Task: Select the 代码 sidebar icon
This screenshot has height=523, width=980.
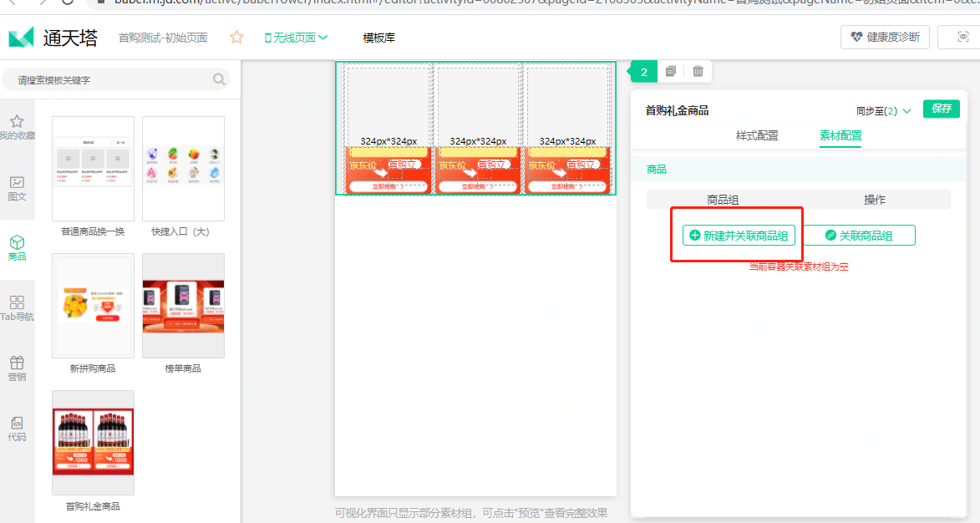Action: coord(17,426)
